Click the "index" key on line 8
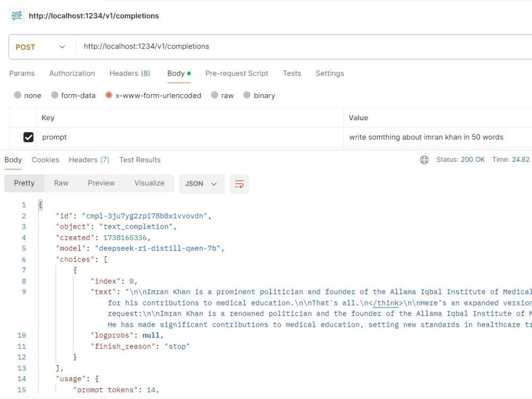Screen dimensions: 532x399 pos(105,281)
